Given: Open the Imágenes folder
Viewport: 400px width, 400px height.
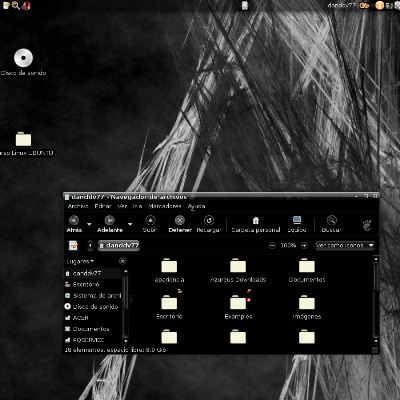Looking at the screenshot, I should click(x=307, y=307).
